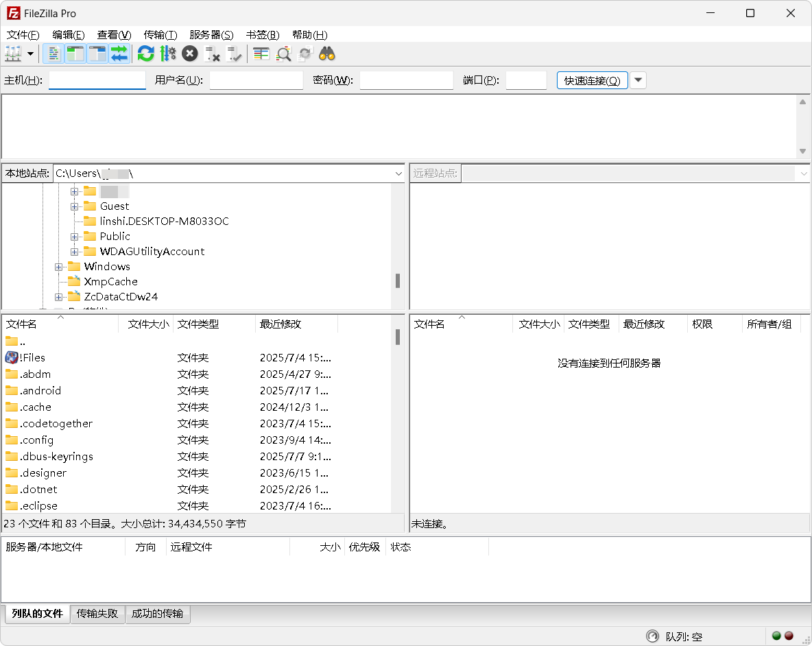The height and width of the screenshot is (646, 812).
Task: Expand the Guest folder in tree
Action: pyautogui.click(x=74, y=206)
